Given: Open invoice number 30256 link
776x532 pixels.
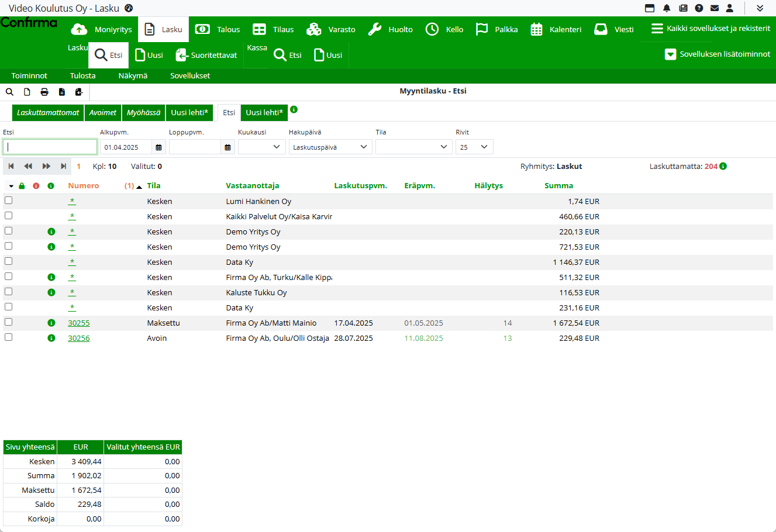Looking at the screenshot, I should pos(79,338).
